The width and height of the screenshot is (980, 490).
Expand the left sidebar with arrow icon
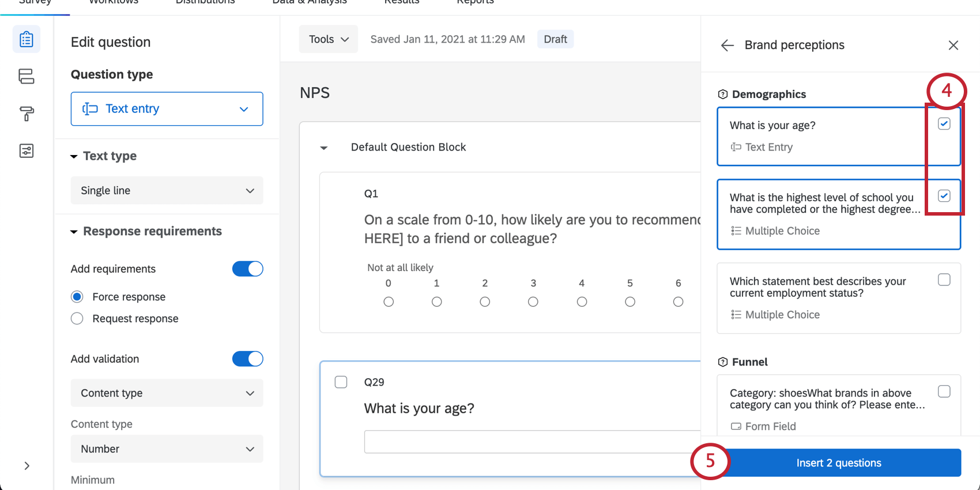point(27,466)
